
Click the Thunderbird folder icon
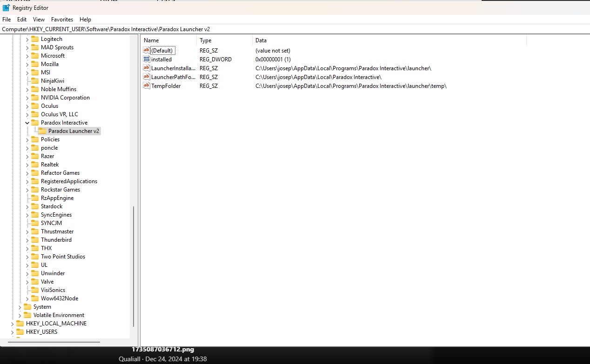point(35,240)
